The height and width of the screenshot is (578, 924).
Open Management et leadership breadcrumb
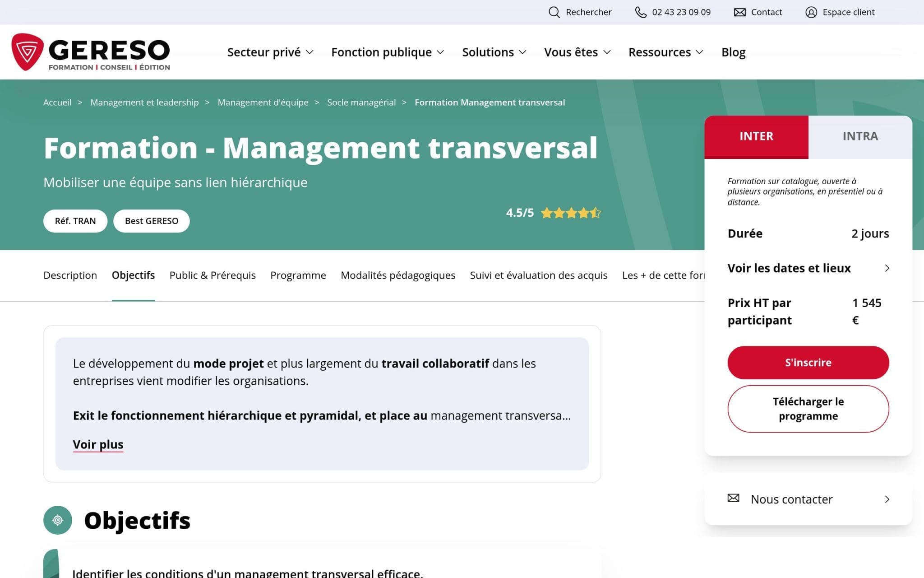(x=144, y=103)
